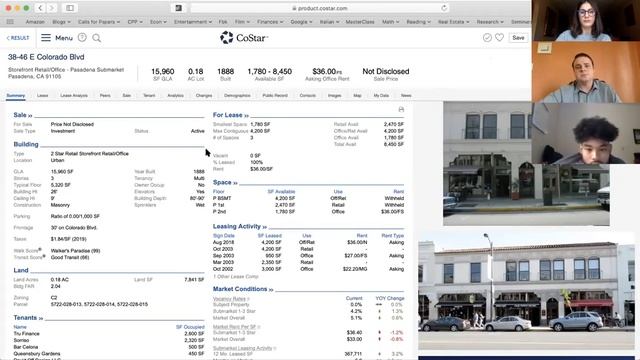Save the property listing

click(x=518, y=38)
